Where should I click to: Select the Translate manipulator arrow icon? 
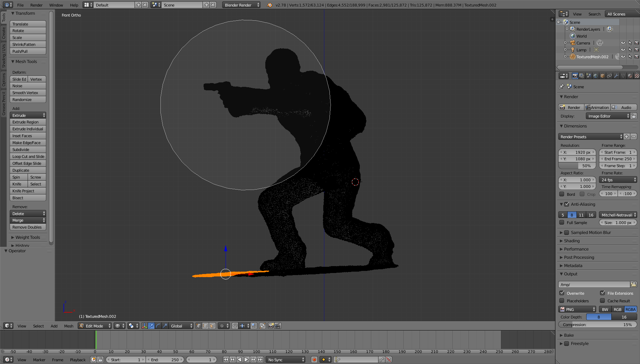(x=151, y=326)
